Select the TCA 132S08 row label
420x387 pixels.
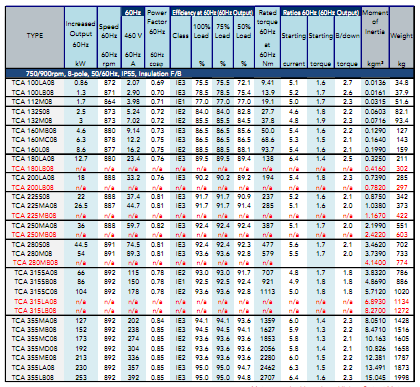(x=31, y=111)
